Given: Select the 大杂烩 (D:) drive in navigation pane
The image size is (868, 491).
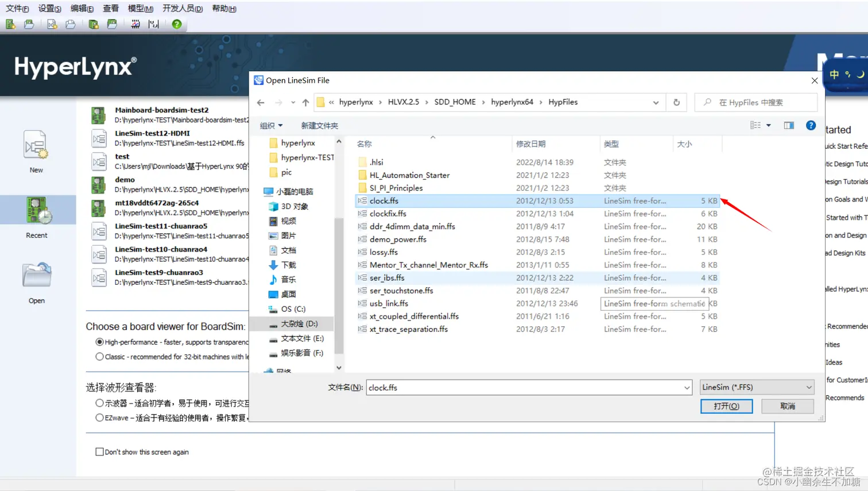Looking at the screenshot, I should click(x=299, y=324).
